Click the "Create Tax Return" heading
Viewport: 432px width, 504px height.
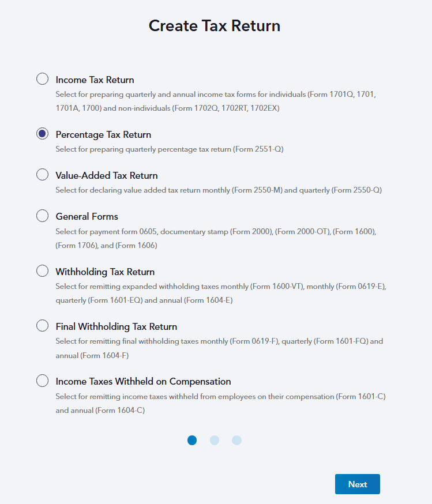(215, 26)
